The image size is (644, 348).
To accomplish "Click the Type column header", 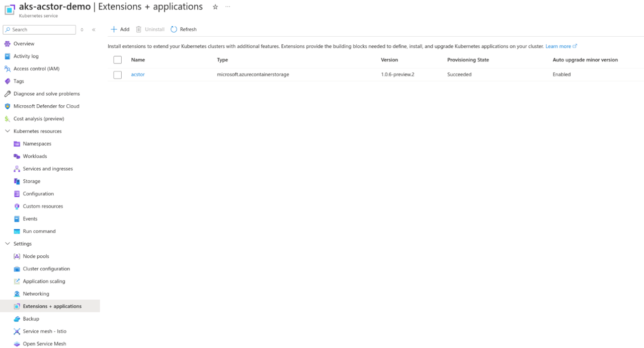I will [222, 60].
